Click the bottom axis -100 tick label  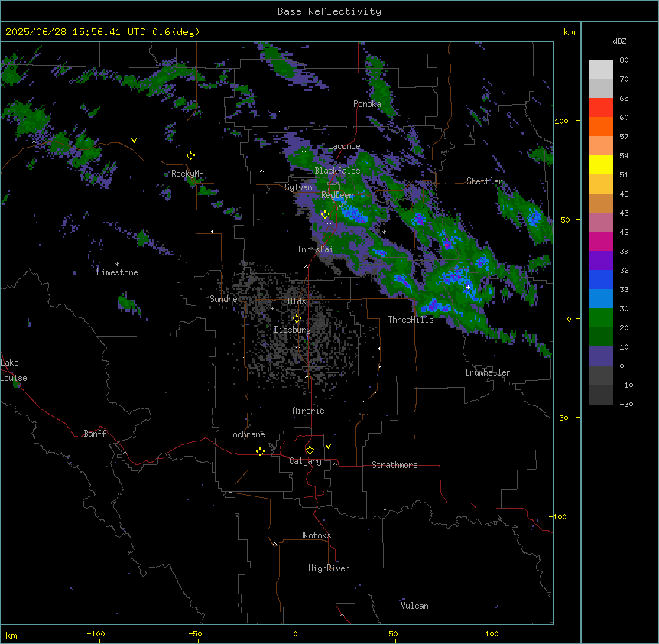pyautogui.click(x=96, y=633)
